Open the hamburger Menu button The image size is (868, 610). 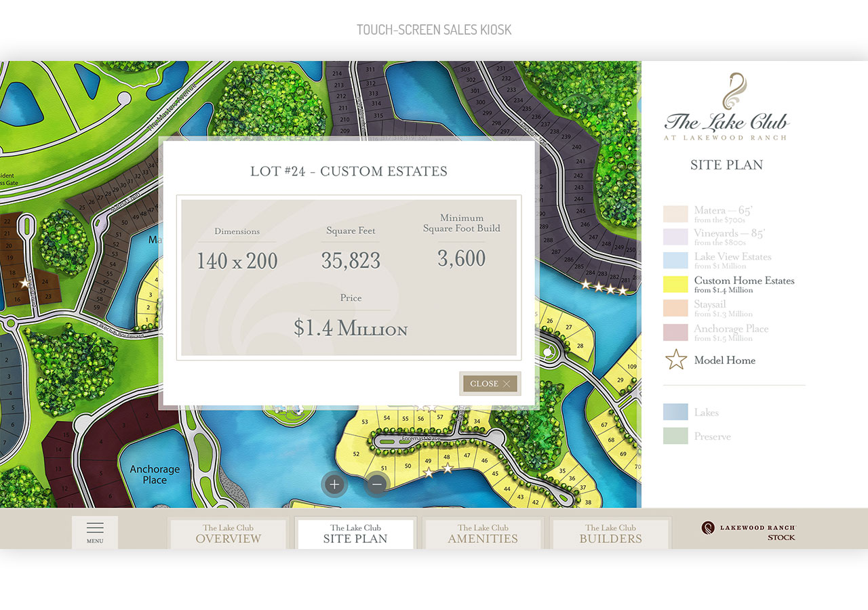click(x=95, y=532)
